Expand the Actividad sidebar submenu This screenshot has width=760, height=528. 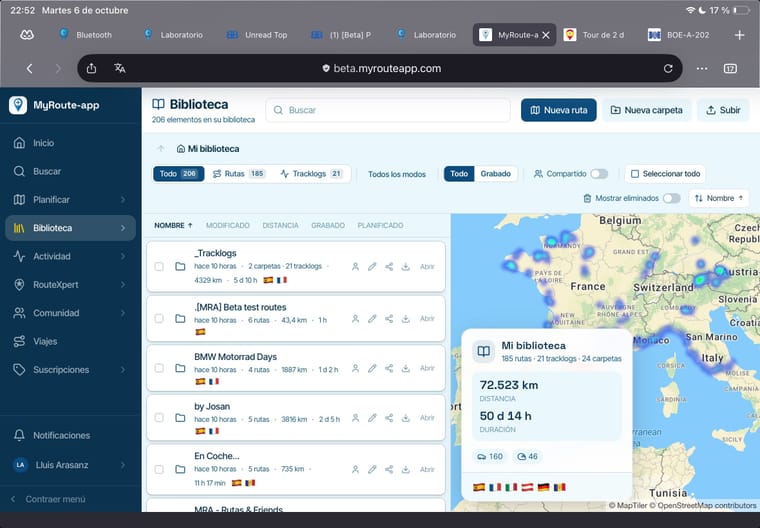coord(123,256)
